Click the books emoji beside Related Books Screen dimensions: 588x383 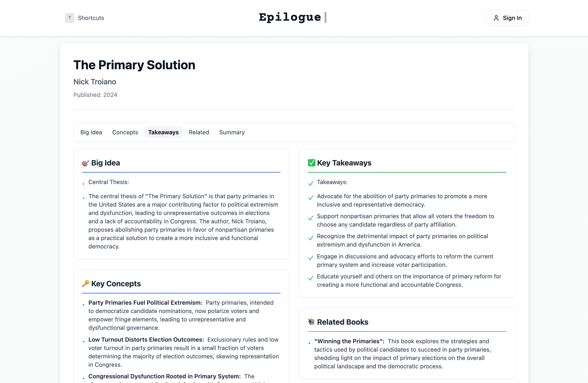(x=311, y=322)
